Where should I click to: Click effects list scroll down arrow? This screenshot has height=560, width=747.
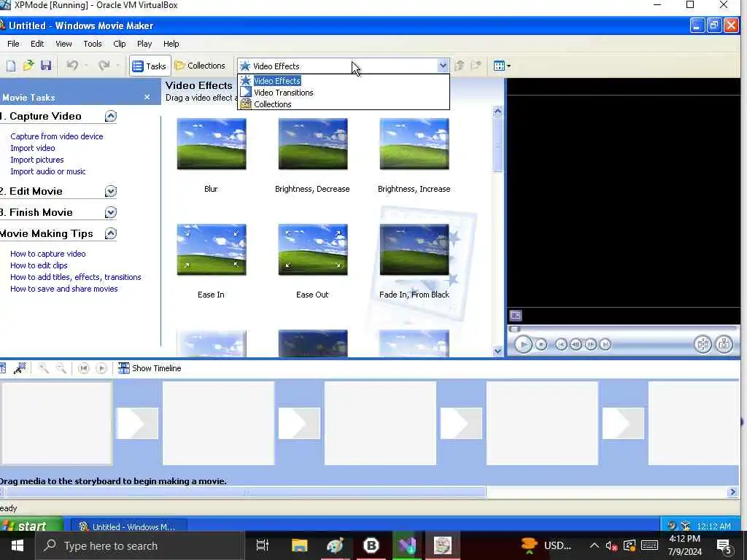(x=498, y=351)
